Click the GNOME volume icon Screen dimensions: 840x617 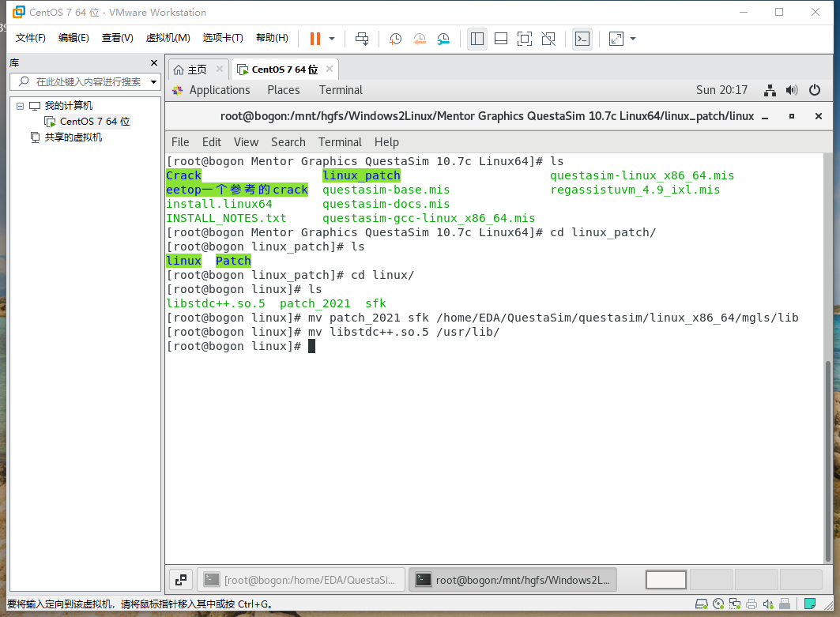point(792,91)
